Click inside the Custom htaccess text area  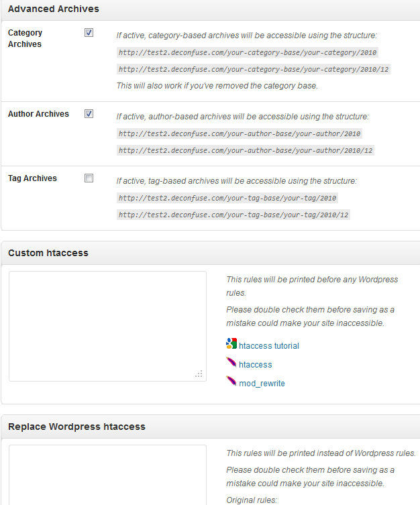pos(107,326)
